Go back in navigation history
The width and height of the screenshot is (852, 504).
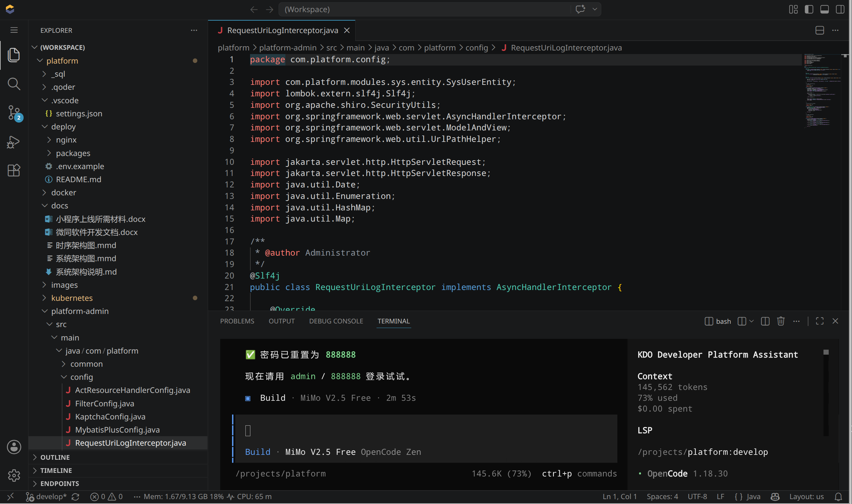tap(254, 10)
